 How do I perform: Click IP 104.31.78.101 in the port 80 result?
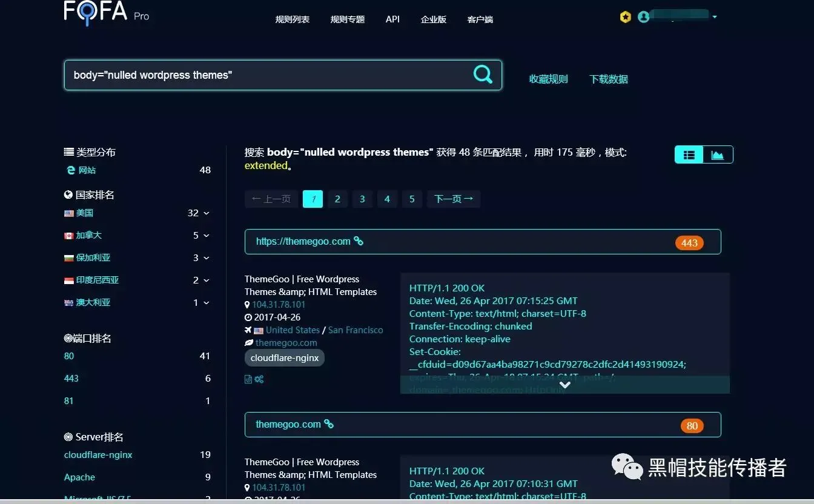[x=279, y=488]
